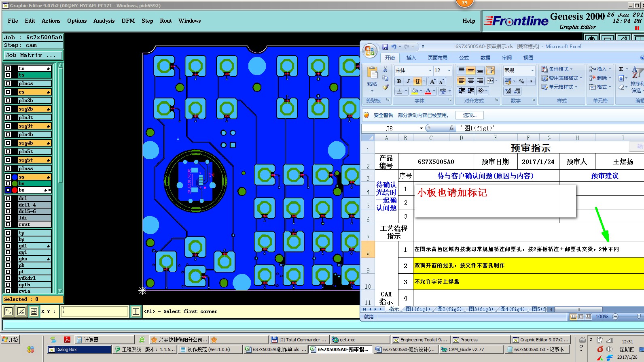Image resolution: width=644 pixels, height=362 pixels.
Task: Increase font size with the large A icon
Action: (x=432, y=81)
